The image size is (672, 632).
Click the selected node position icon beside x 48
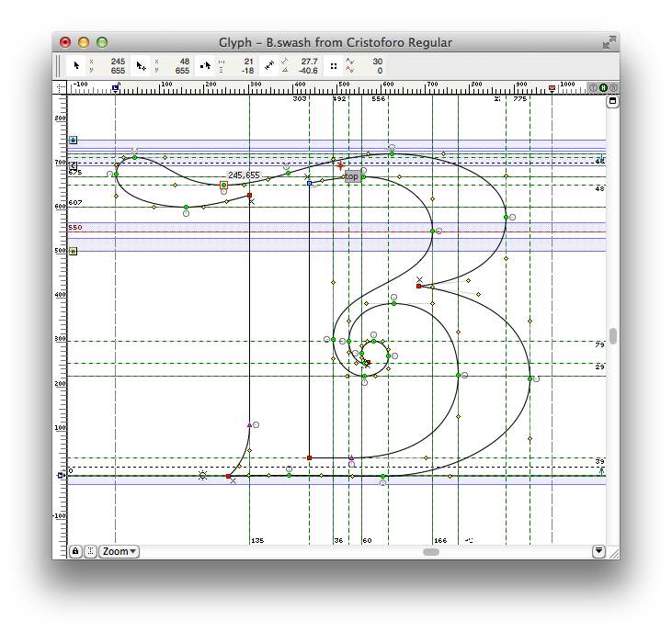[140, 65]
